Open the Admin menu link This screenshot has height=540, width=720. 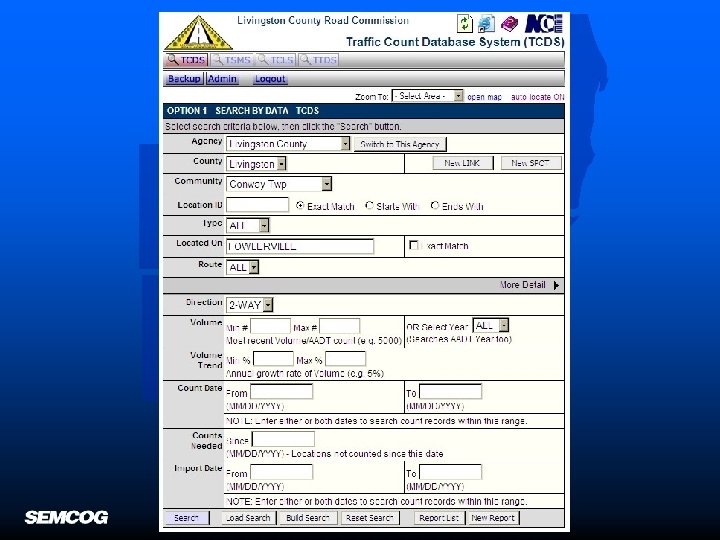222,79
